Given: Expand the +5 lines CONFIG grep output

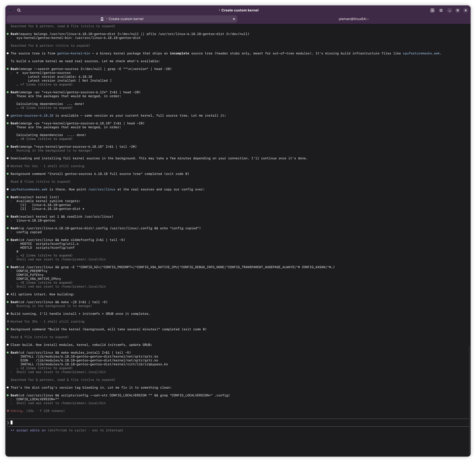Looking at the screenshot, I should 44,283.
